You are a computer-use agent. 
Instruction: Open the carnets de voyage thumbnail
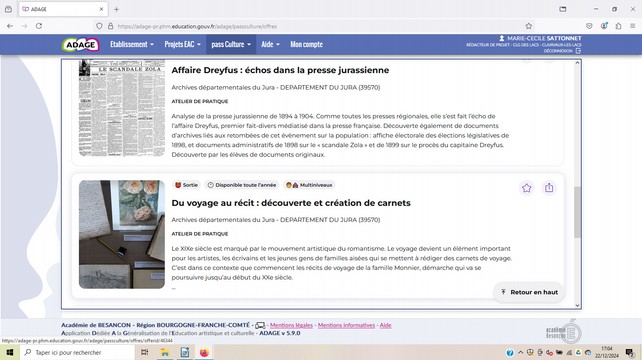click(x=122, y=234)
